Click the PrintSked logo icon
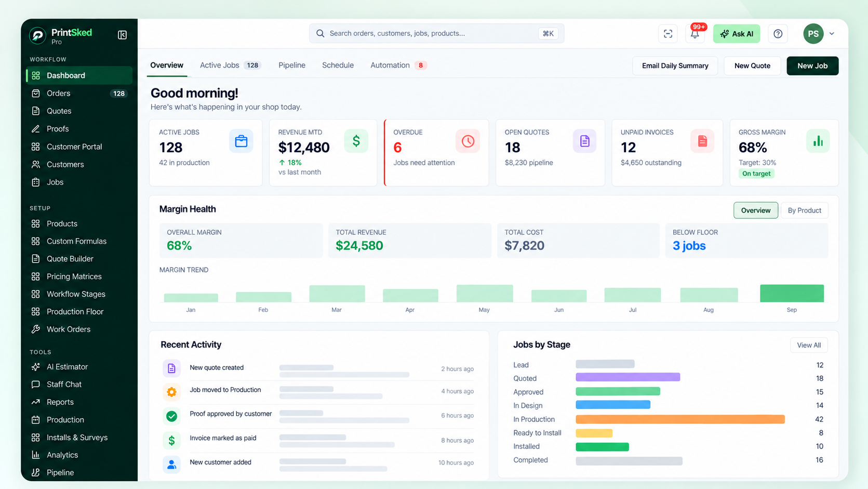 37,35
